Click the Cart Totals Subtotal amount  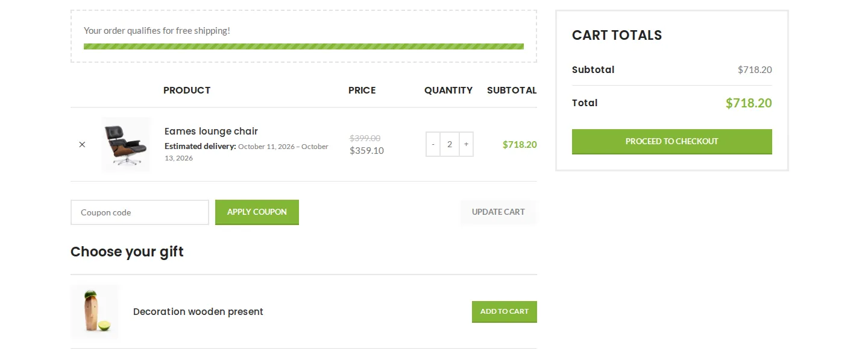(755, 69)
